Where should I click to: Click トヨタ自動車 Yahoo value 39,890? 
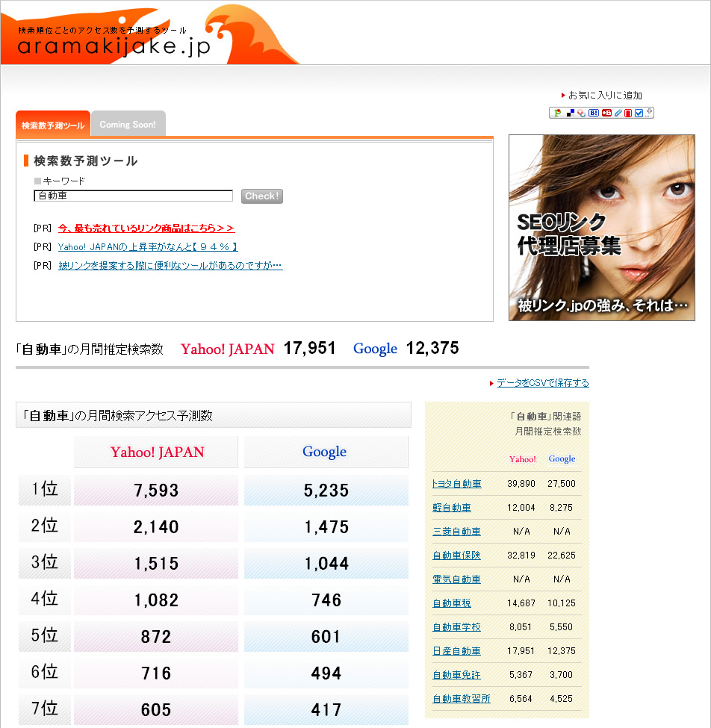521,483
